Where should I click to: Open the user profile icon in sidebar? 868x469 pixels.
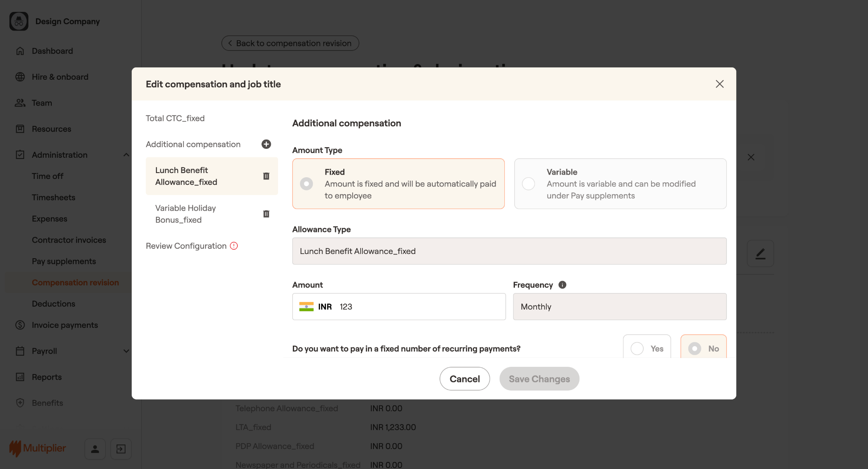pos(95,449)
